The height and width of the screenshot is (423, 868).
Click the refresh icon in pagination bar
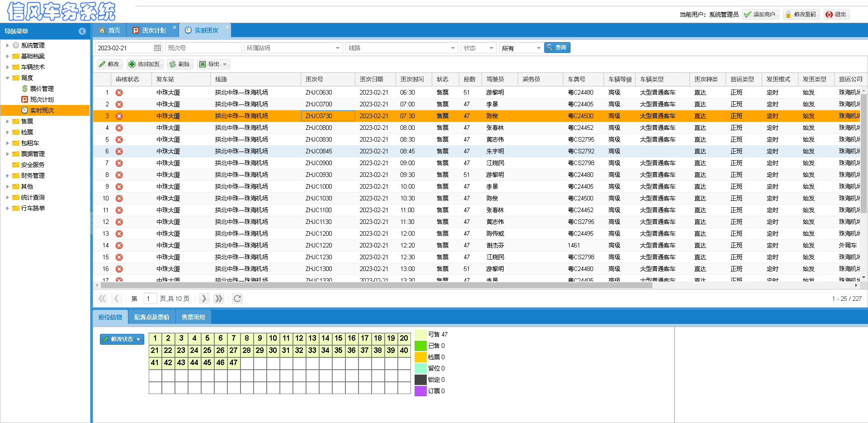pos(237,299)
